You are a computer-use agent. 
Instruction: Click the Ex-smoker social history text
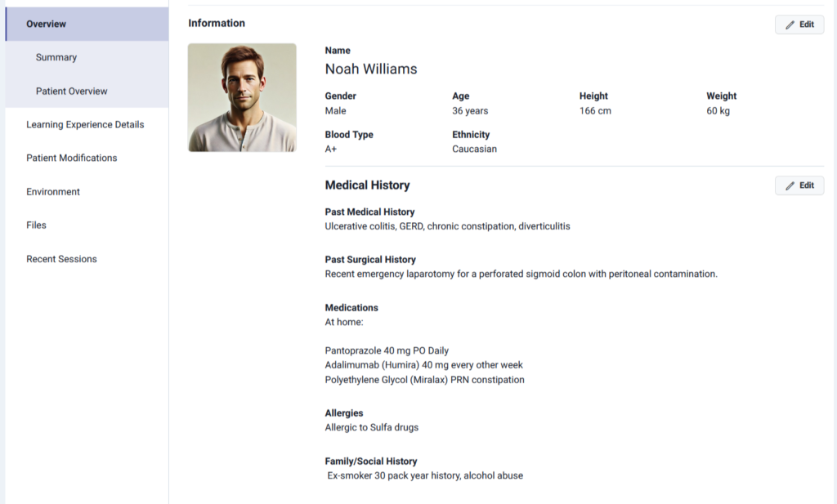(425, 475)
